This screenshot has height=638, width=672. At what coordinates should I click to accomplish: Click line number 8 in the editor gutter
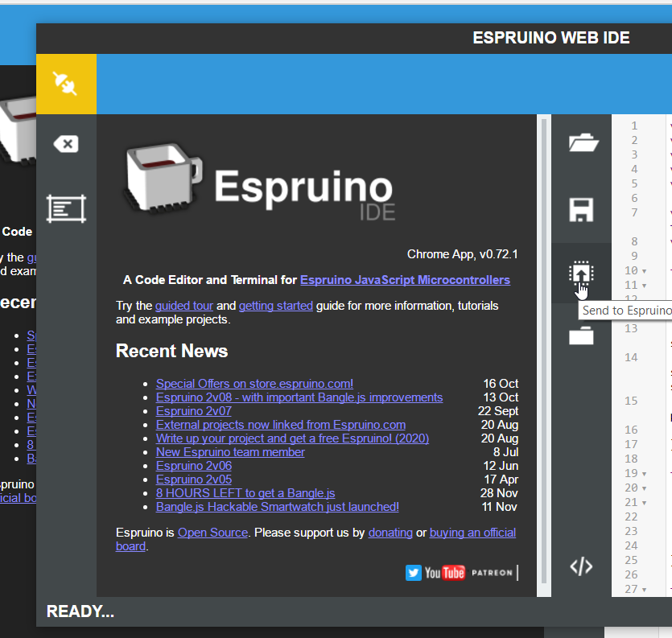point(634,241)
